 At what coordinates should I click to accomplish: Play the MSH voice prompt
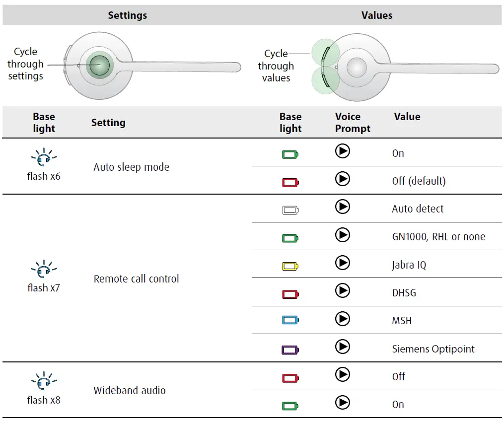tap(342, 318)
